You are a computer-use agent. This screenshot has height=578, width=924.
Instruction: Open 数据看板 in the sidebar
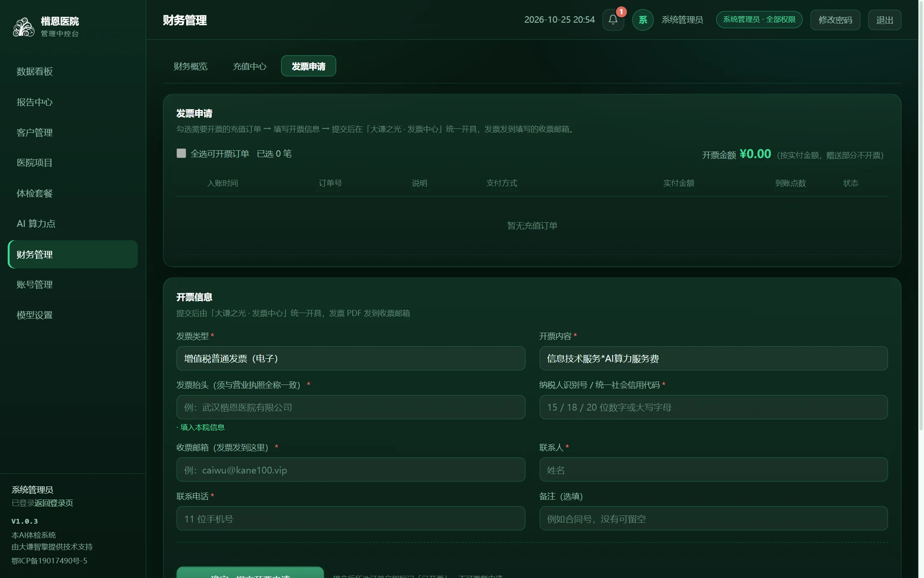coord(73,72)
